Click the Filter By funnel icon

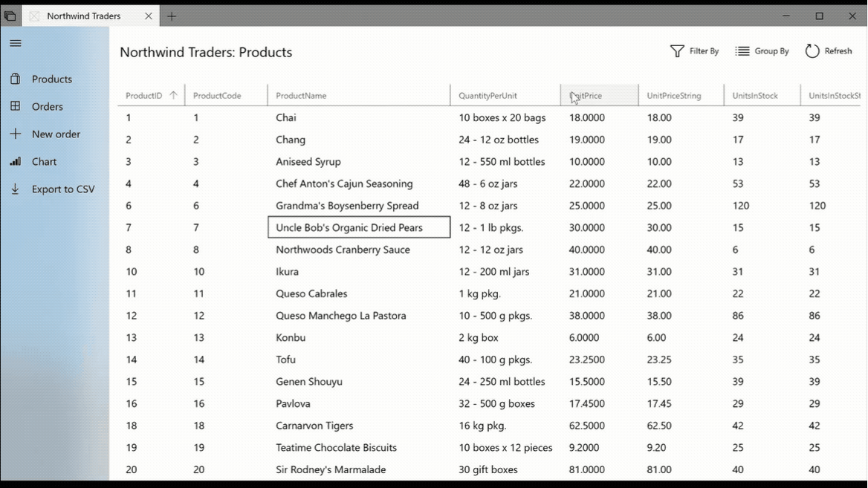pyautogui.click(x=676, y=51)
